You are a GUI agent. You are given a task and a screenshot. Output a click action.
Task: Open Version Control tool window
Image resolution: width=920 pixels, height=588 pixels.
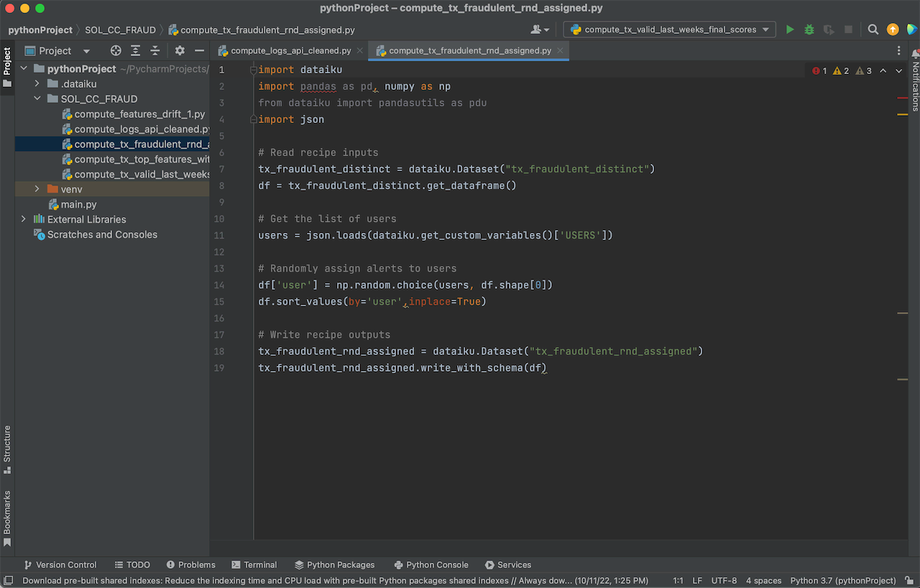pyautogui.click(x=60, y=565)
